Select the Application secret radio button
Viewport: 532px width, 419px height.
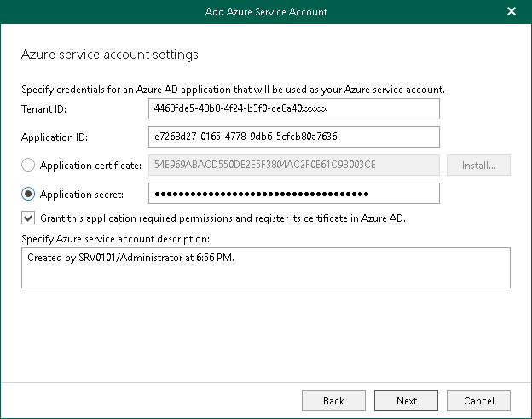[29, 194]
